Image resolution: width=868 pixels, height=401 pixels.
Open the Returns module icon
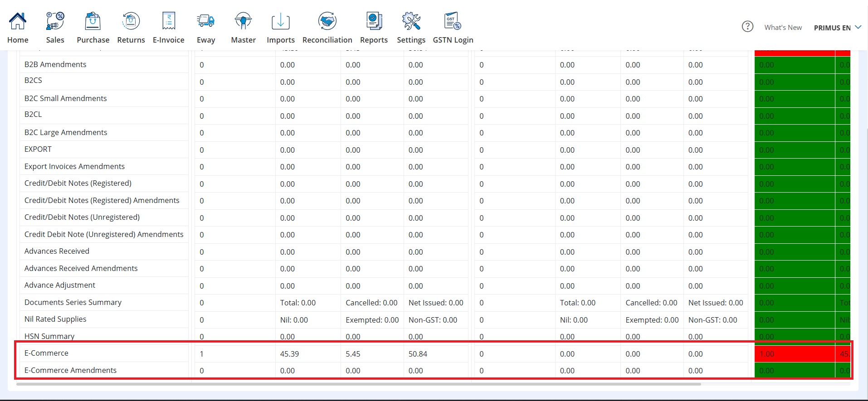click(131, 21)
